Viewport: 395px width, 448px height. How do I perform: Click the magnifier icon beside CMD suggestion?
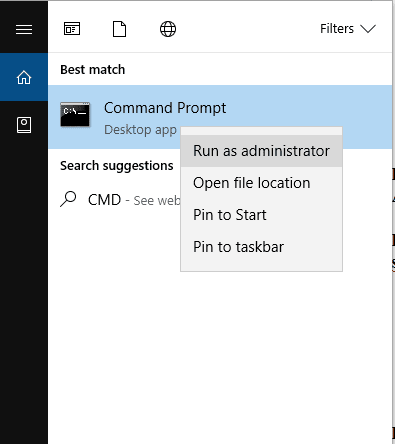[68, 199]
